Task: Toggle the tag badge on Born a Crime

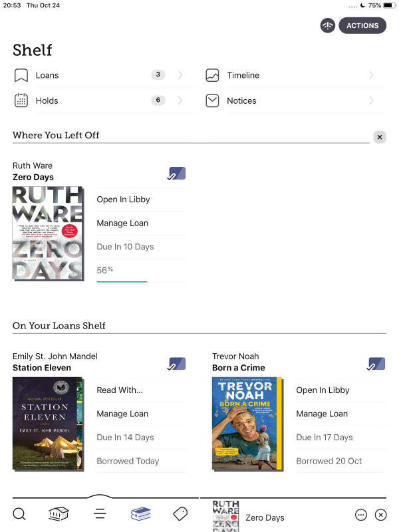Action: point(376,364)
